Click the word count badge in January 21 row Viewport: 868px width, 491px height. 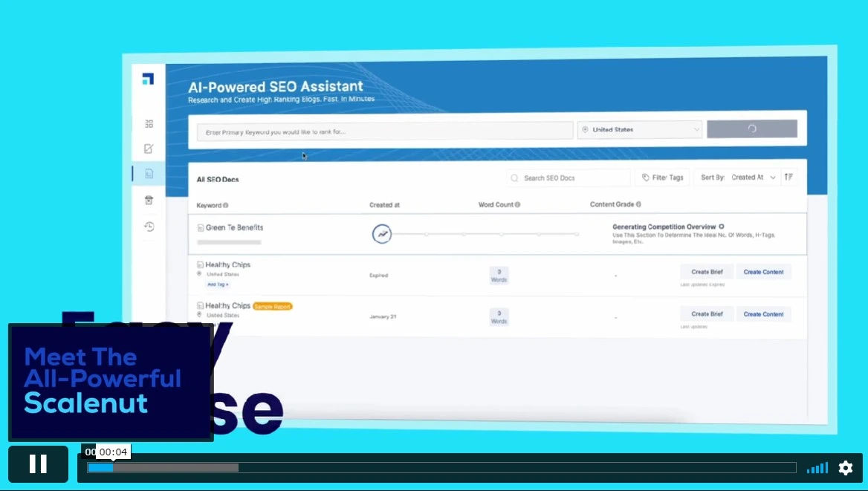[499, 317]
